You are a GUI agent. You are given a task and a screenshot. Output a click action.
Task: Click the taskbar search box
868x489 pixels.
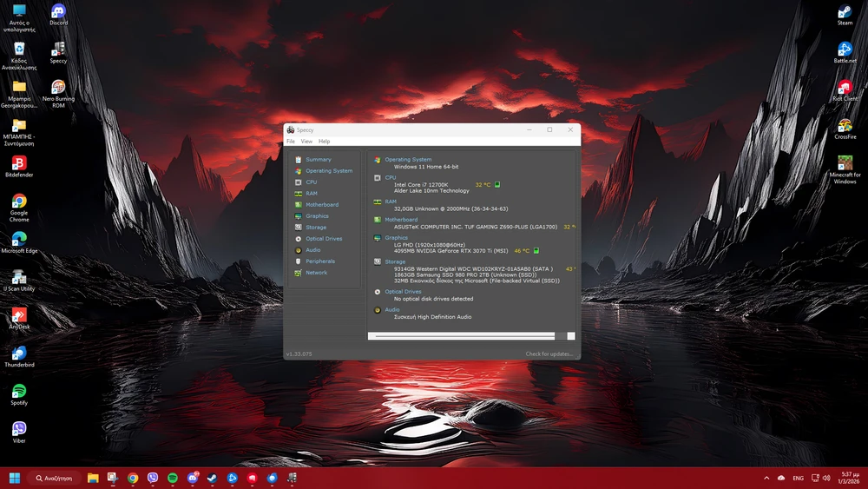[54, 478]
